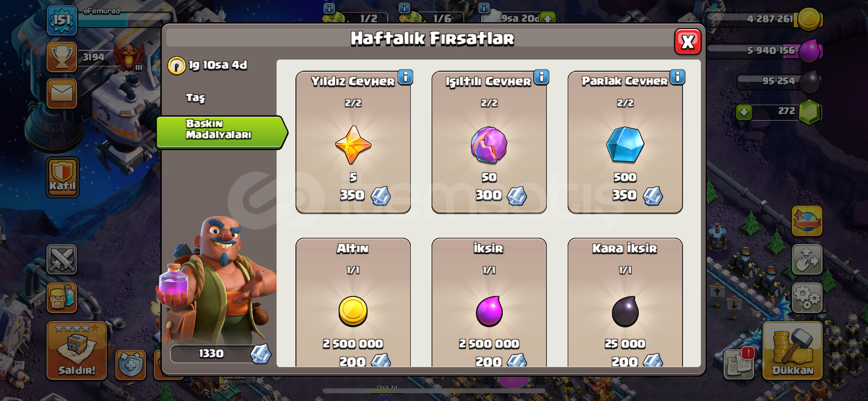Tap the Saldır! attack button
The image size is (868, 401).
[x=77, y=350]
